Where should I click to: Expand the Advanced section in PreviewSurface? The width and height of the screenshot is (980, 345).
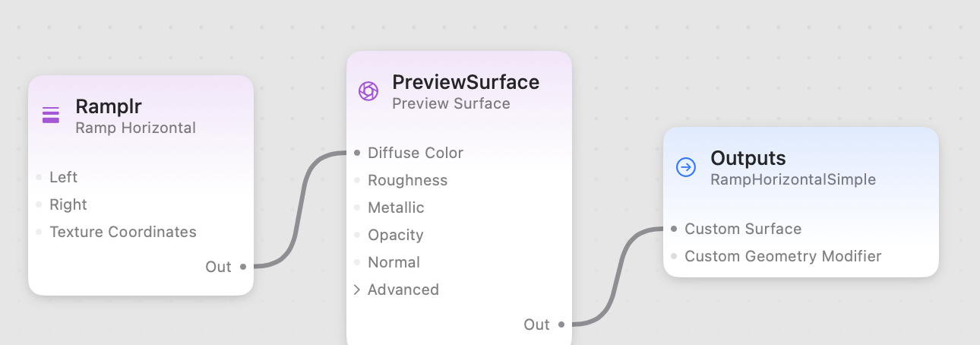click(357, 290)
